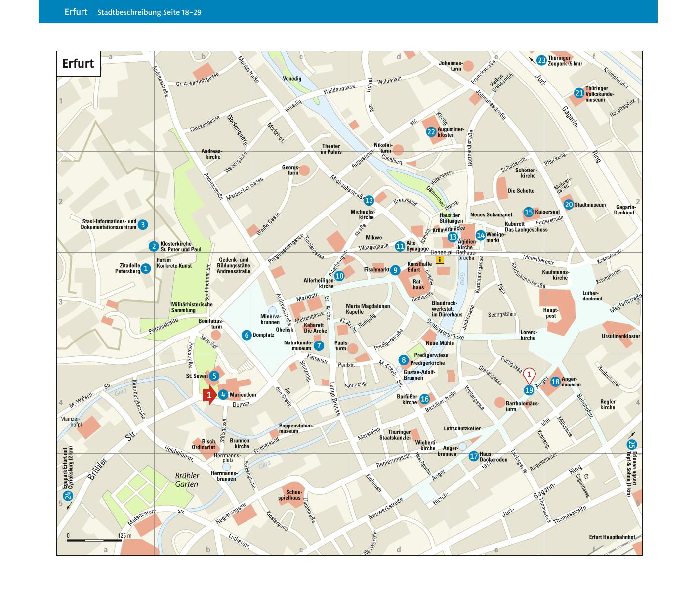Select marker 3 at Stasi-Informationszentrum
700x598 pixels.
click(142, 224)
